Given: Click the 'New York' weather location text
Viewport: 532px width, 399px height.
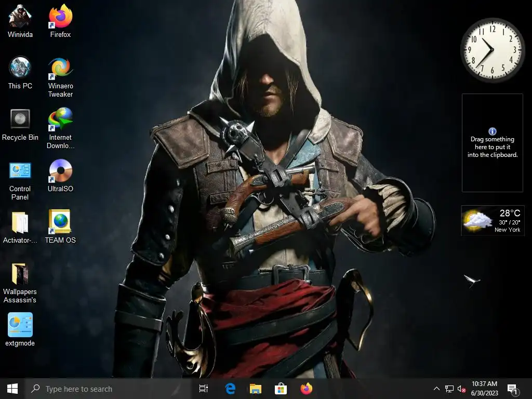Looking at the screenshot, I should pyautogui.click(x=507, y=230).
